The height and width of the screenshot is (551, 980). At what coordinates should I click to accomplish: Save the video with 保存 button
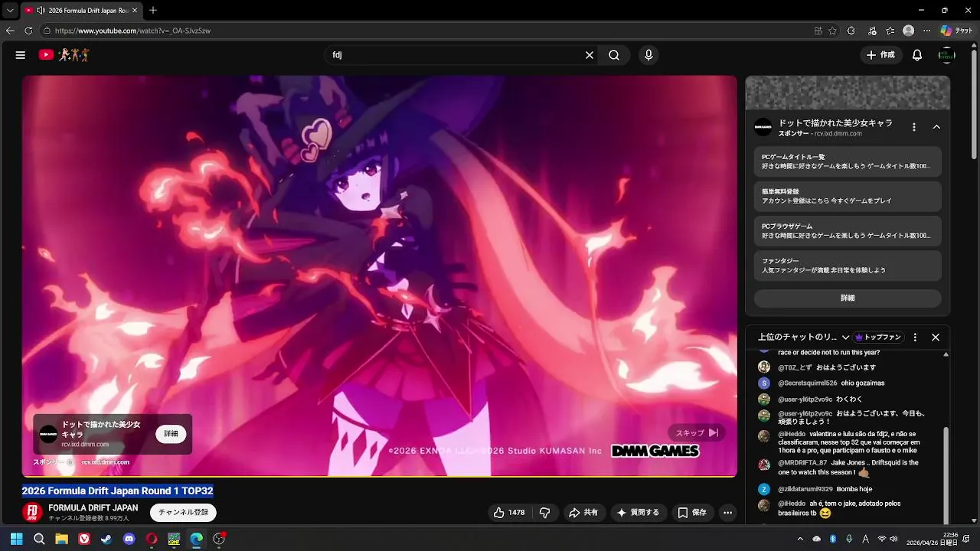click(x=692, y=513)
